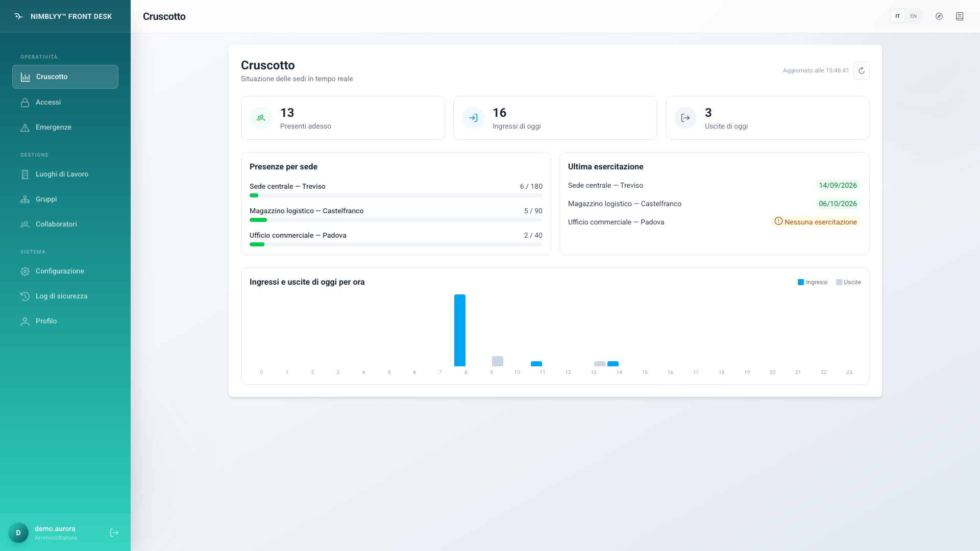Go to Emergenze page
Screen dimensions: 980x551
(x=65, y=127)
